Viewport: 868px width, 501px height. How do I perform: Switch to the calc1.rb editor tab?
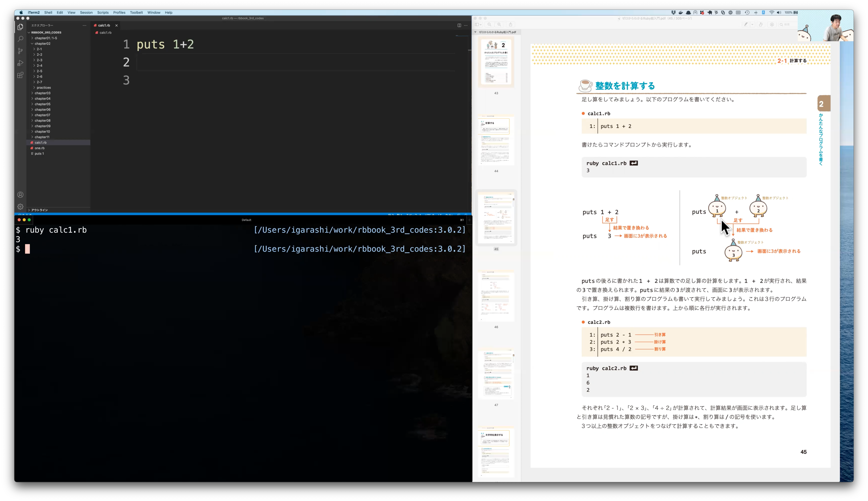(x=103, y=25)
